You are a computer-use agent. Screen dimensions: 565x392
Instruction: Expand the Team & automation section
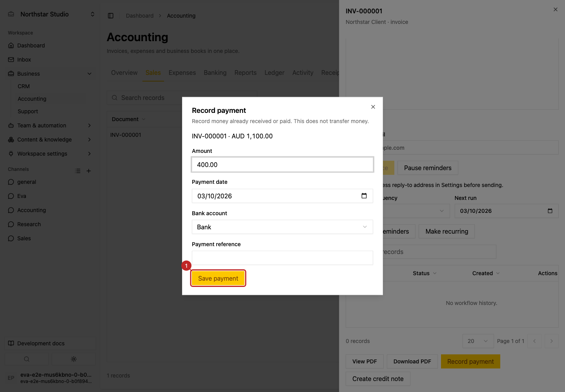89,125
